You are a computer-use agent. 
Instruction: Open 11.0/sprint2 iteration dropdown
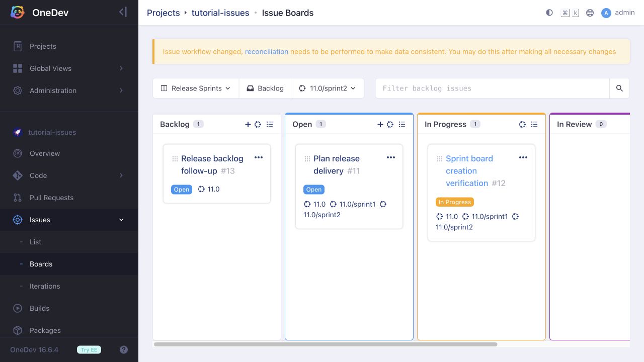[x=328, y=88]
